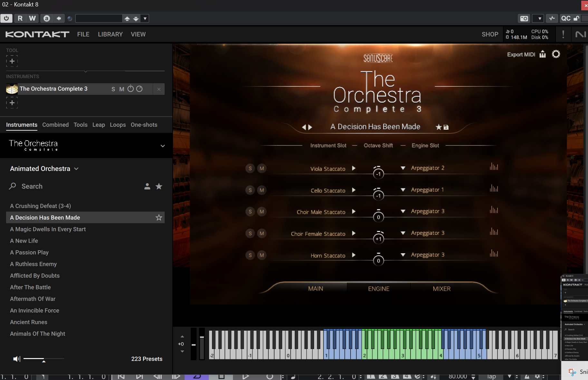Filter by user presets person icon

[x=147, y=186]
